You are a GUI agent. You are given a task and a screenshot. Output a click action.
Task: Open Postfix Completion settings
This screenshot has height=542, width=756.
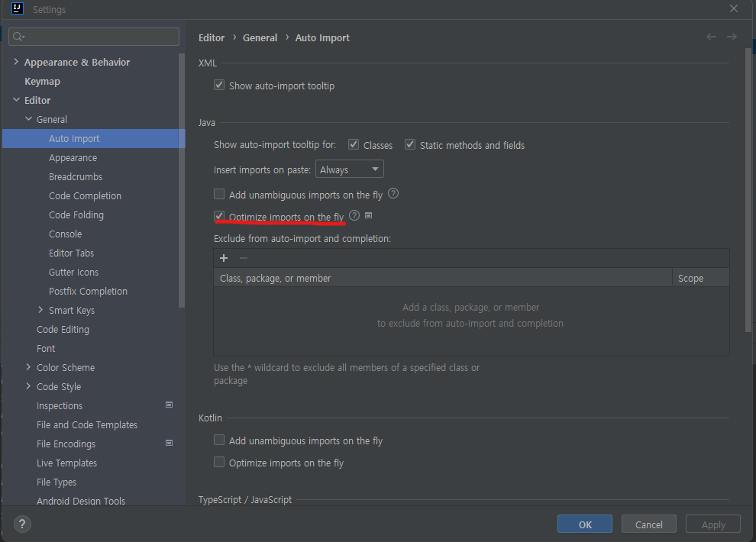click(88, 292)
